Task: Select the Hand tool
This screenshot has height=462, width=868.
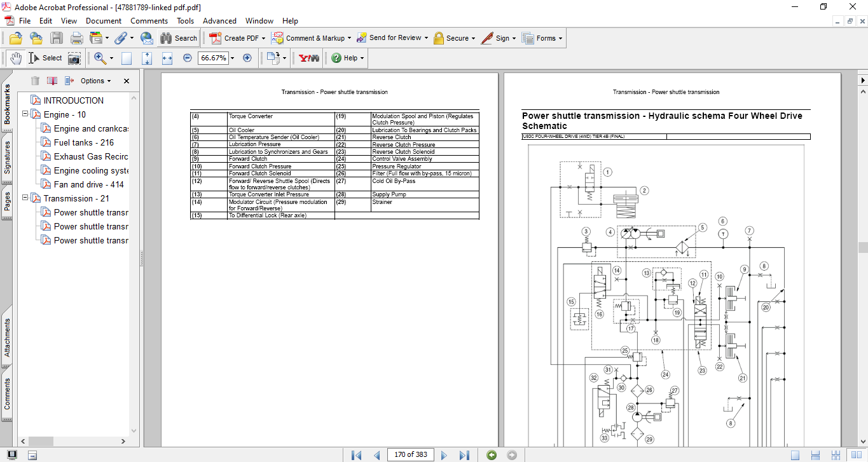Action: point(15,58)
